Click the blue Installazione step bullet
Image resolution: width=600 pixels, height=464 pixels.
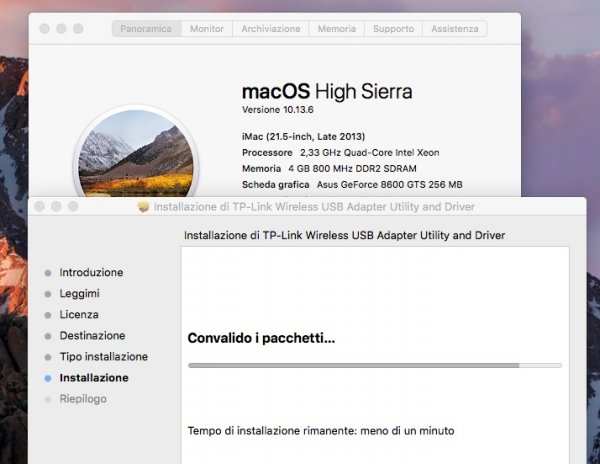click(48, 378)
